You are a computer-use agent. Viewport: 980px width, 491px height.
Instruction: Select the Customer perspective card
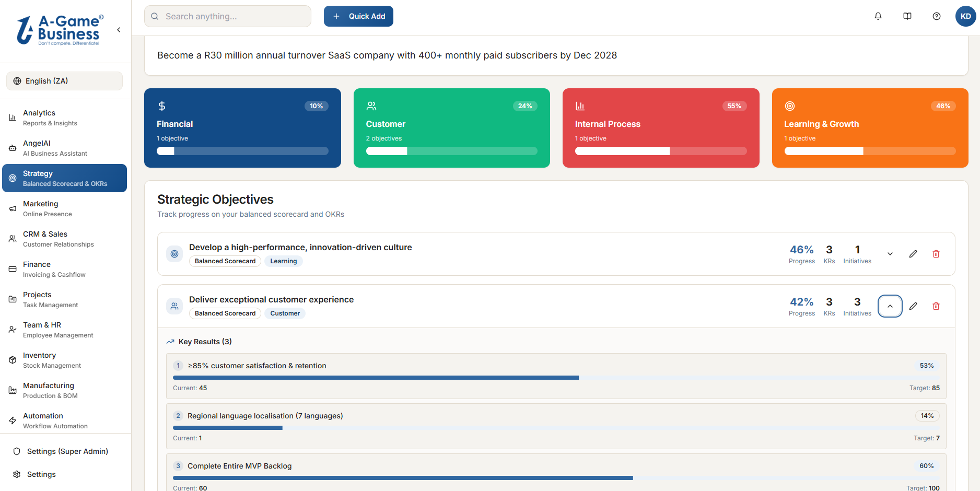pyautogui.click(x=452, y=128)
